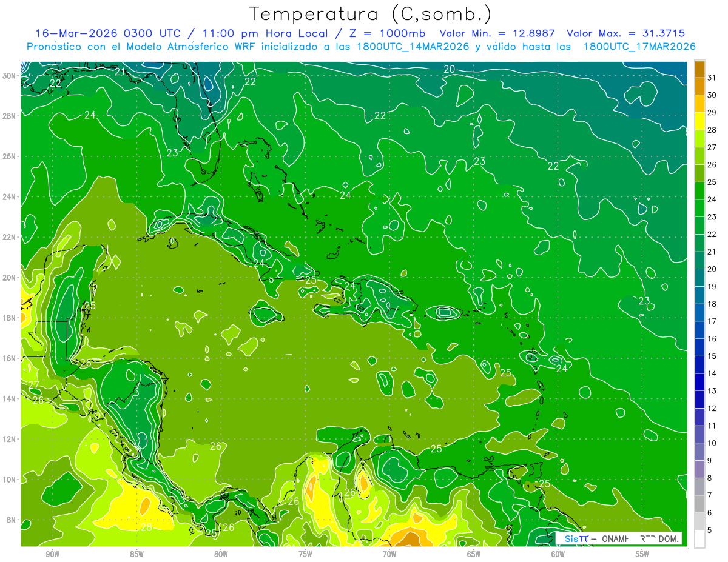The image size is (728, 562).
Task: Click the 21 contour label inside the map
Action: (120, 72)
